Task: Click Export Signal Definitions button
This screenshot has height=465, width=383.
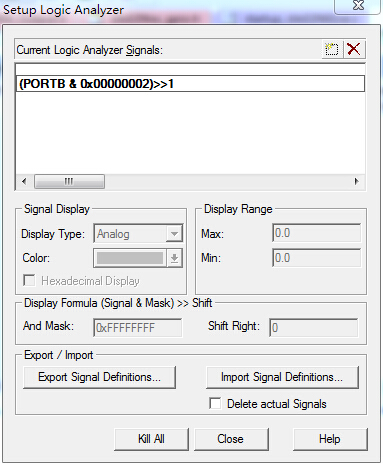Action: click(99, 377)
